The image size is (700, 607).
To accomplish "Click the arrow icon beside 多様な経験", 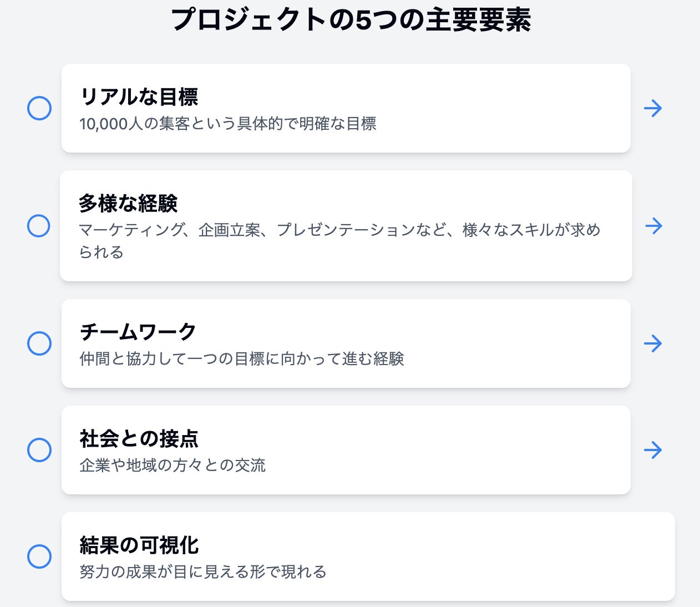I will (x=654, y=226).
